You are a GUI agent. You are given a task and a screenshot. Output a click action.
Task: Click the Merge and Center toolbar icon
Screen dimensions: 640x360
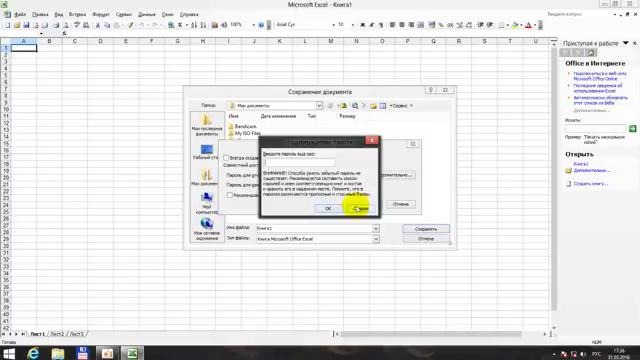421,25
